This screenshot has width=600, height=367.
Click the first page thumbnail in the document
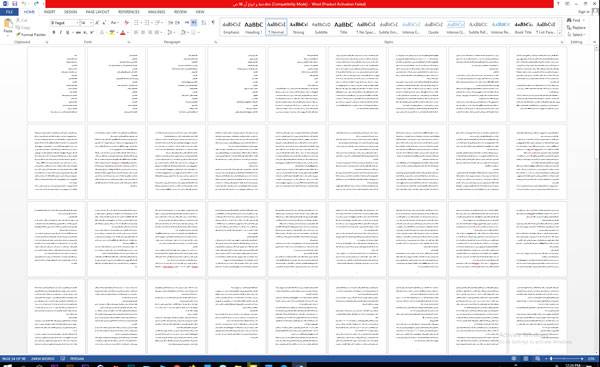click(x=56, y=84)
